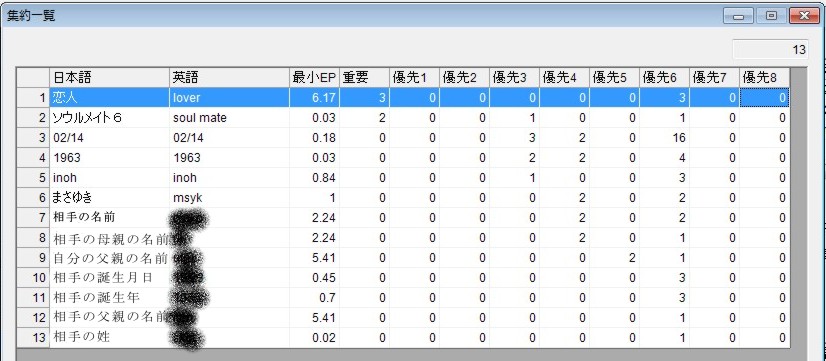Screen dimensions: 826x361
Task: Select the 相手の誕生月日 cell
Action: click(110, 278)
